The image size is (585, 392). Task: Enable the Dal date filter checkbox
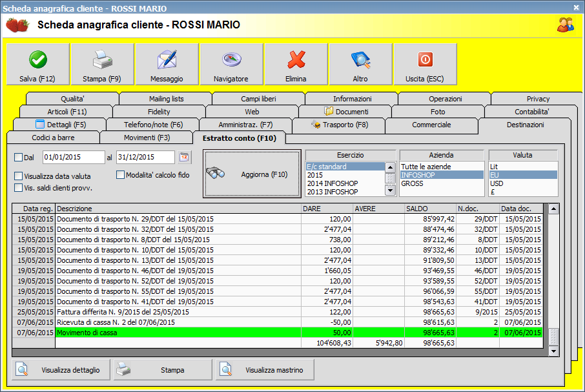18,158
